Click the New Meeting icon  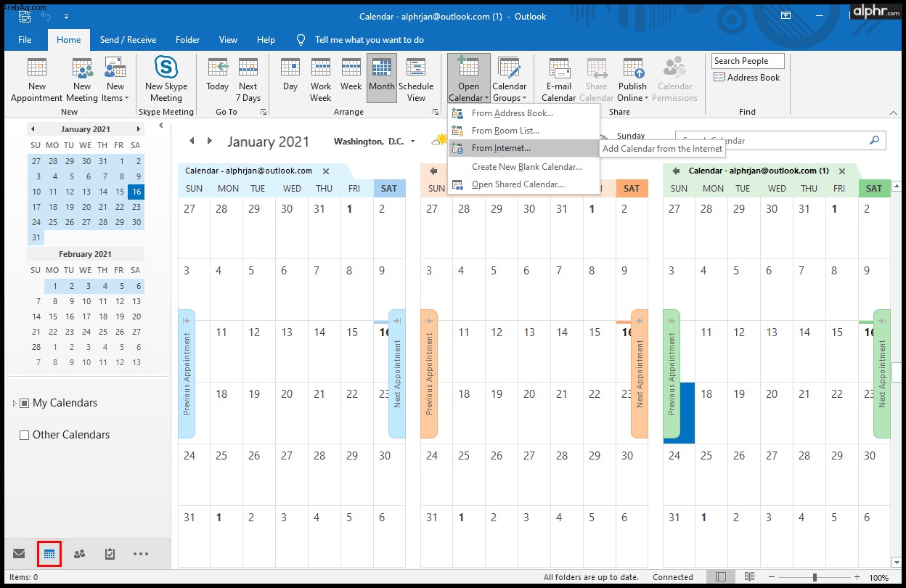(82, 80)
